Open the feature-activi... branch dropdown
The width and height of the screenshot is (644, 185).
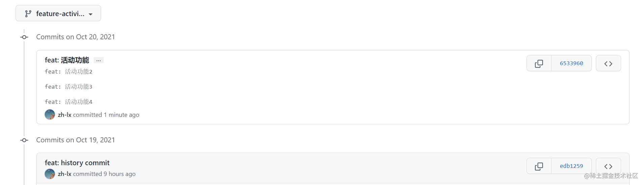58,13
